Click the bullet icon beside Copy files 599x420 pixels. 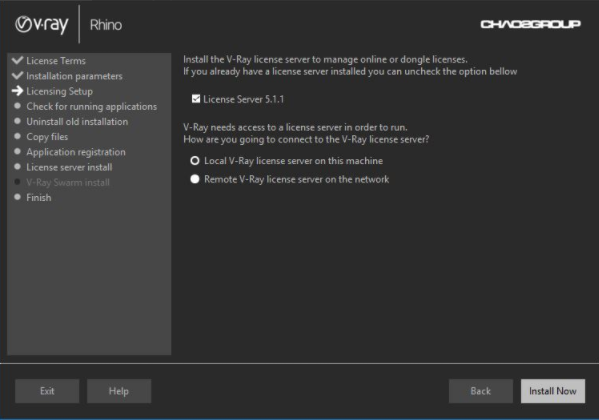[17, 136]
